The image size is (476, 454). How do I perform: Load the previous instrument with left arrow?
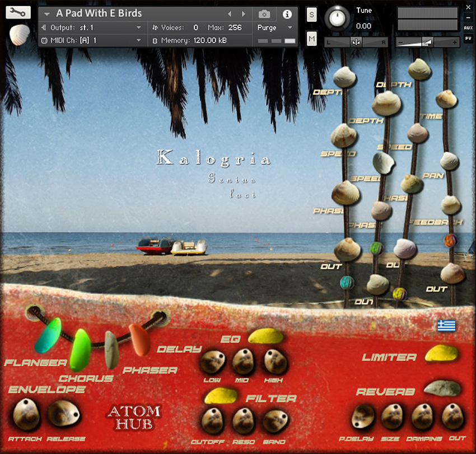tap(230, 14)
